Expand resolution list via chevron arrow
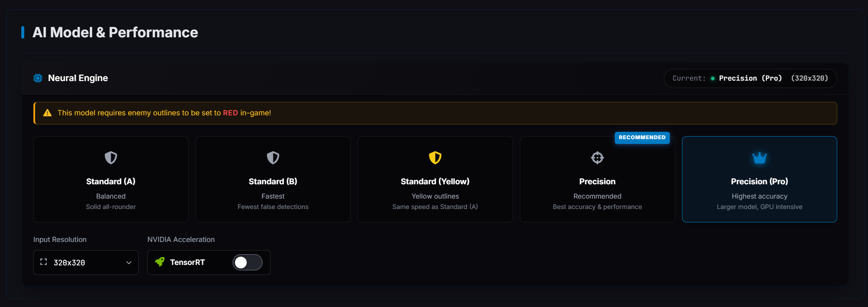The width and height of the screenshot is (868, 307). [x=129, y=263]
